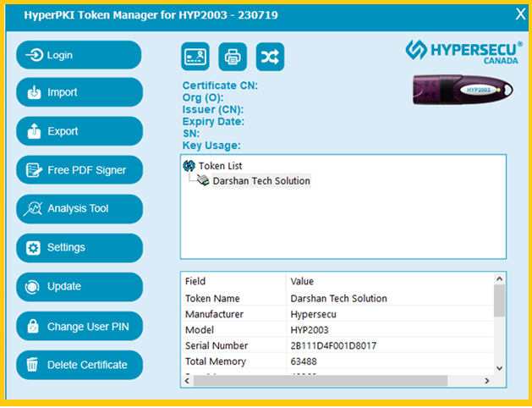Click the Serial Number value row

tap(333, 345)
